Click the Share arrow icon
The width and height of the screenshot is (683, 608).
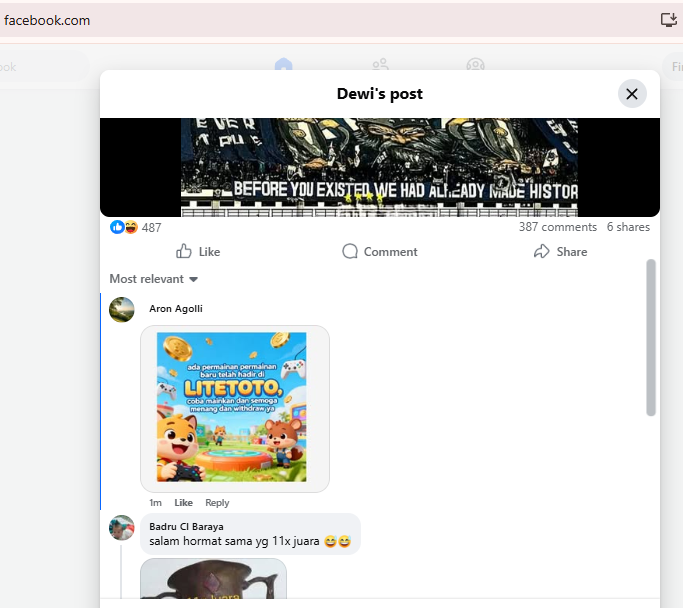click(541, 251)
